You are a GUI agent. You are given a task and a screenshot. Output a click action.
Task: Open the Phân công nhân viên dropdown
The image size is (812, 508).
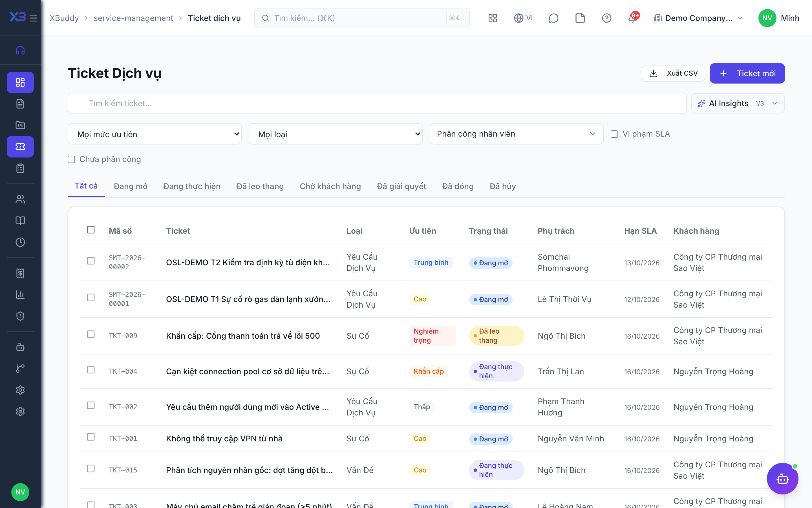[x=517, y=134]
